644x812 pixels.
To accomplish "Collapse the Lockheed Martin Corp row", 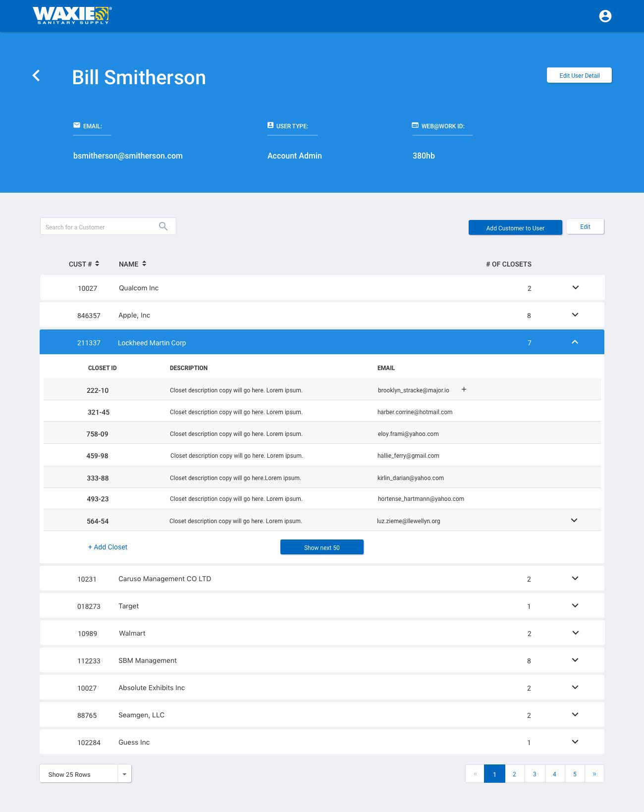I will coord(575,342).
